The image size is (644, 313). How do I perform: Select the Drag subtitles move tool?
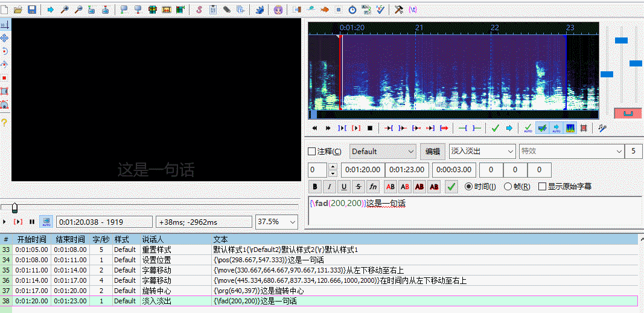(5, 38)
